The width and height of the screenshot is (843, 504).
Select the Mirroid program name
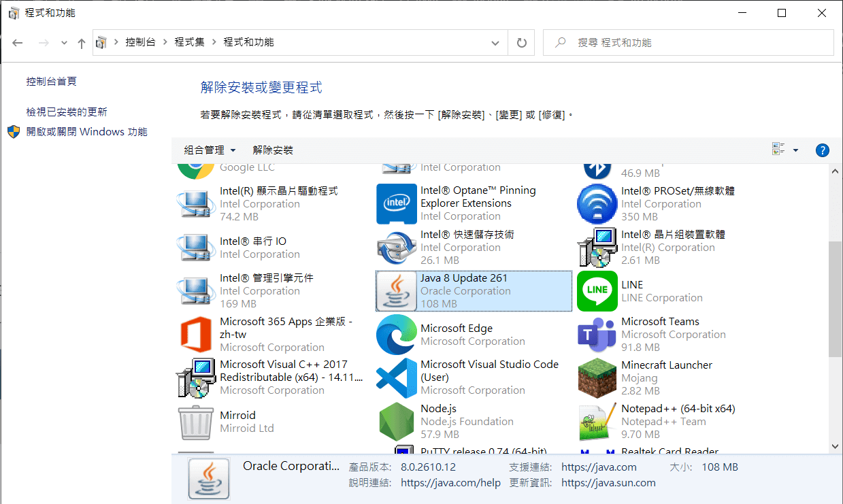[237, 416]
